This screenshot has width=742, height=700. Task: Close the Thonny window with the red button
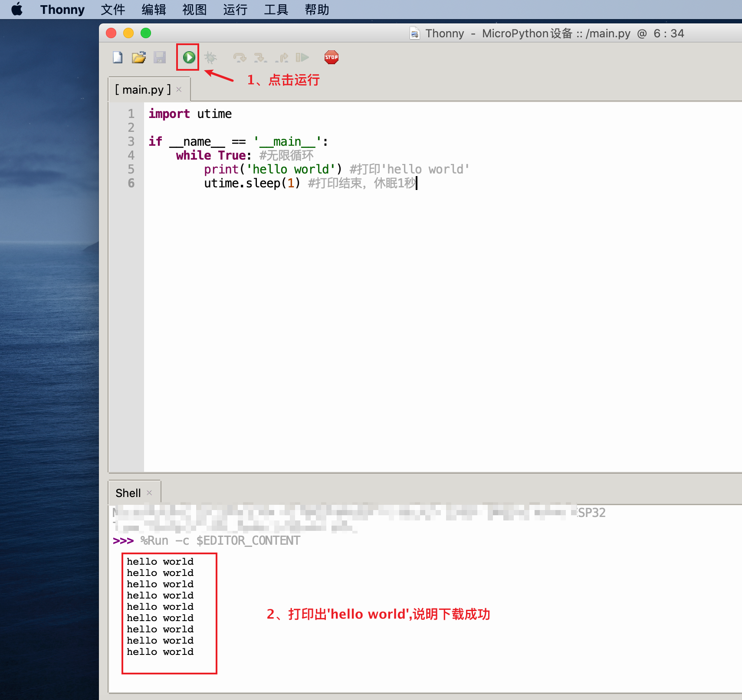coord(111,33)
